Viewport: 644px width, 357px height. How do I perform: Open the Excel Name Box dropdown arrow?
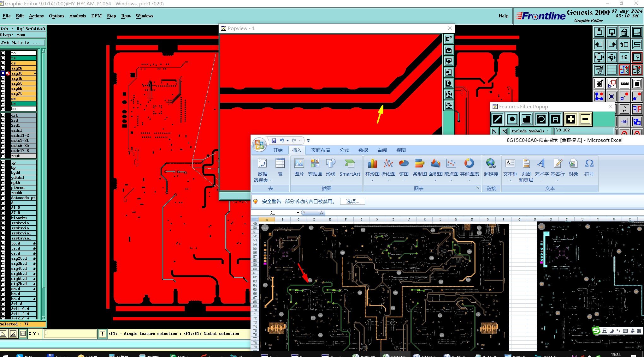point(298,213)
